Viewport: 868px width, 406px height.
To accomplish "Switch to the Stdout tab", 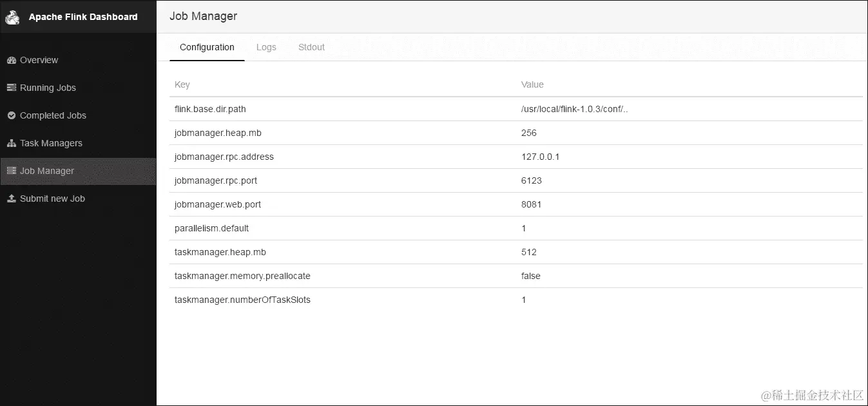I will coord(311,47).
